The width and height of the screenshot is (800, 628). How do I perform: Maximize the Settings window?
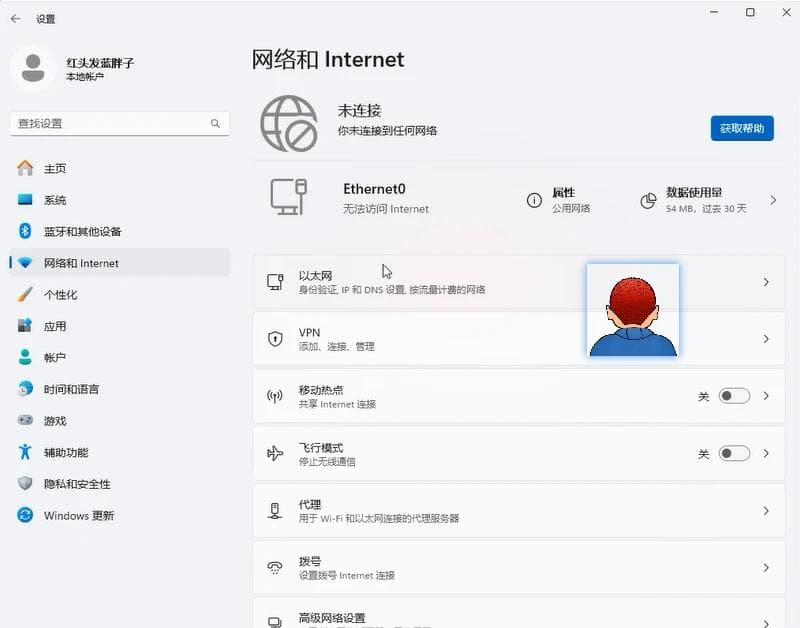click(x=750, y=12)
